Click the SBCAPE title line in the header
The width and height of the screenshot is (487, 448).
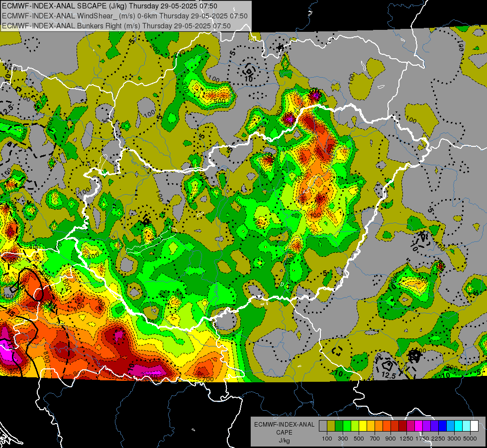[109, 6]
